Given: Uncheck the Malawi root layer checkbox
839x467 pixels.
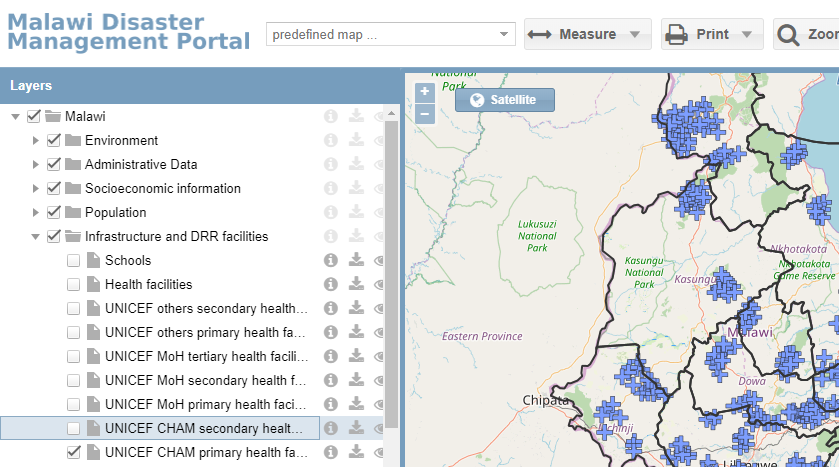Looking at the screenshot, I should coord(34,116).
